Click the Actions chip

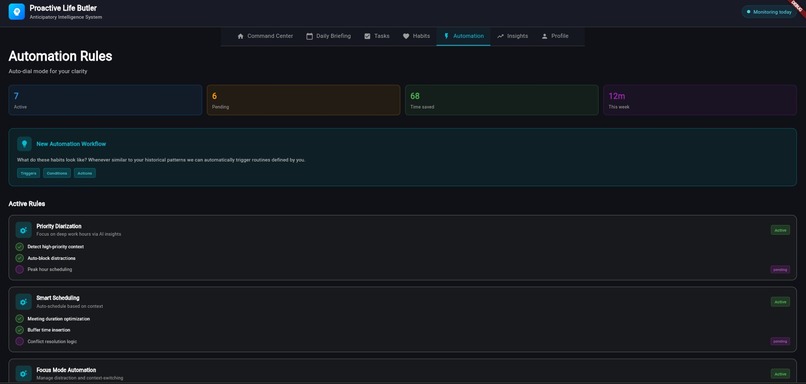point(85,173)
